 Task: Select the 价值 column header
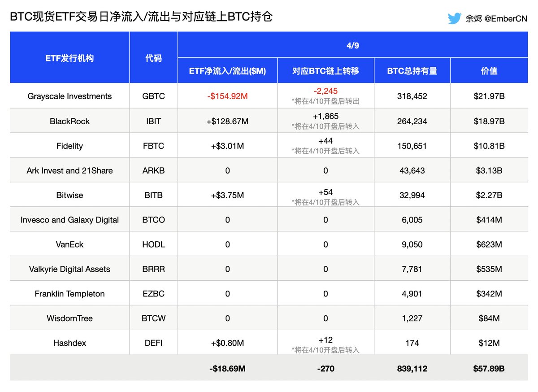pos(490,70)
